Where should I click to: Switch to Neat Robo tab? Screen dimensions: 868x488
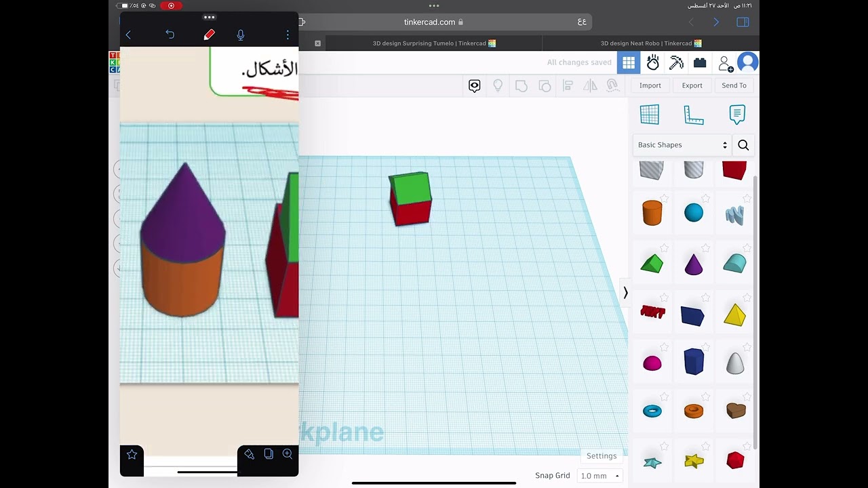tap(651, 43)
